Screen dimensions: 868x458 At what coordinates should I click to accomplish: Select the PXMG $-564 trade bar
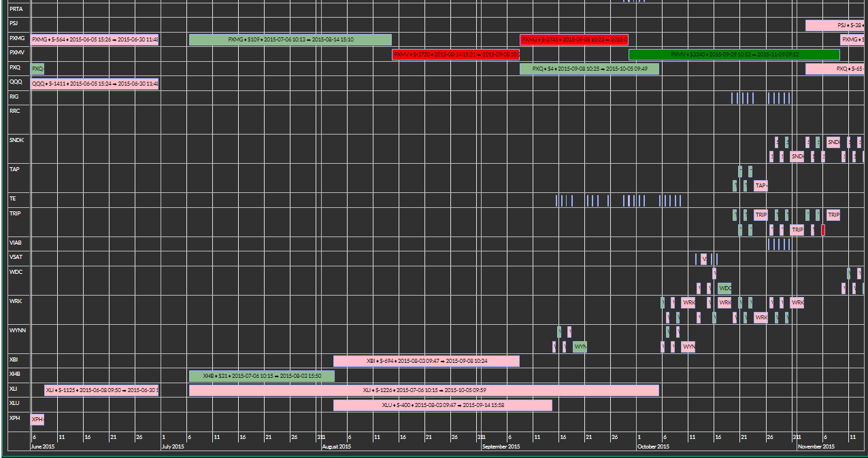coord(95,39)
